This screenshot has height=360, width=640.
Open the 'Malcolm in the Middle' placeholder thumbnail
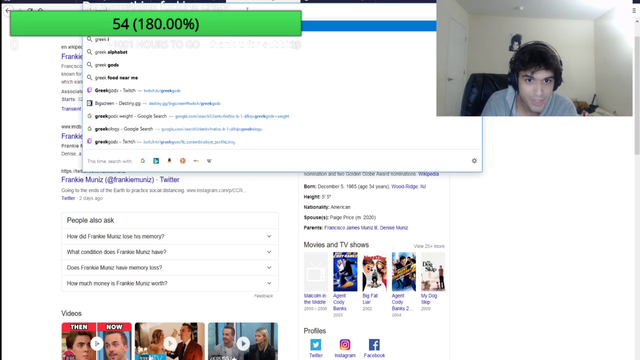316,271
